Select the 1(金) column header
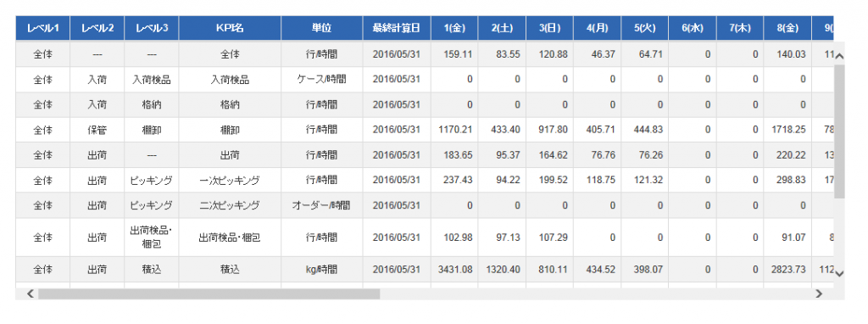This screenshot has width=868, height=324. click(454, 28)
